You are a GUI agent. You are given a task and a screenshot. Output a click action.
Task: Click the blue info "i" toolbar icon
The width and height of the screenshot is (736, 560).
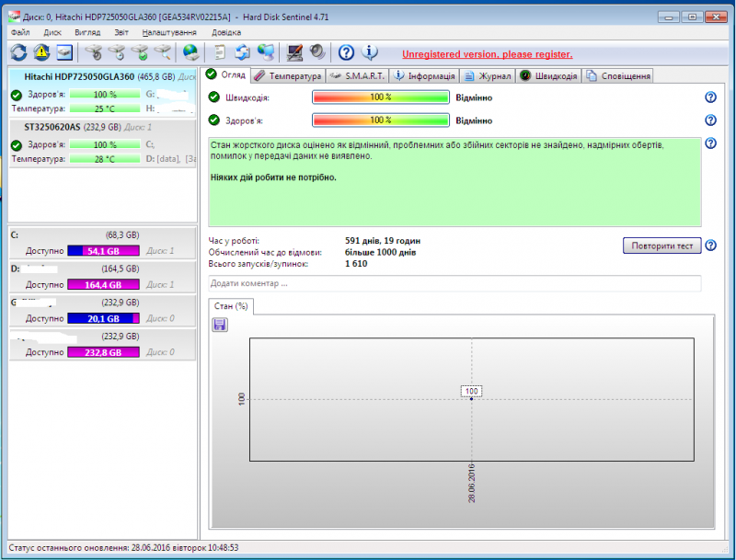click(371, 52)
